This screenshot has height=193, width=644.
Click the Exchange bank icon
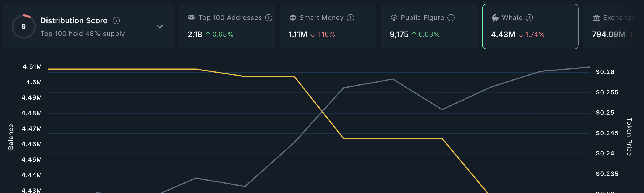(x=596, y=18)
